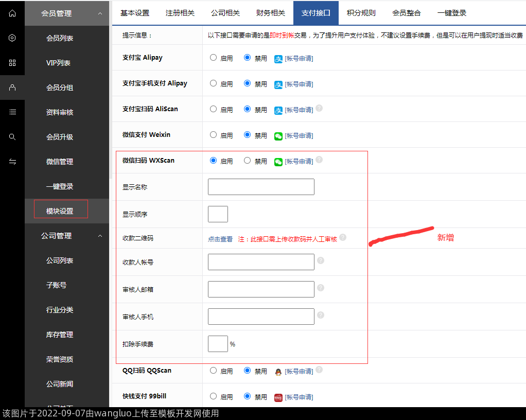Click help icon beside 收款人帐号 field

click(x=321, y=260)
